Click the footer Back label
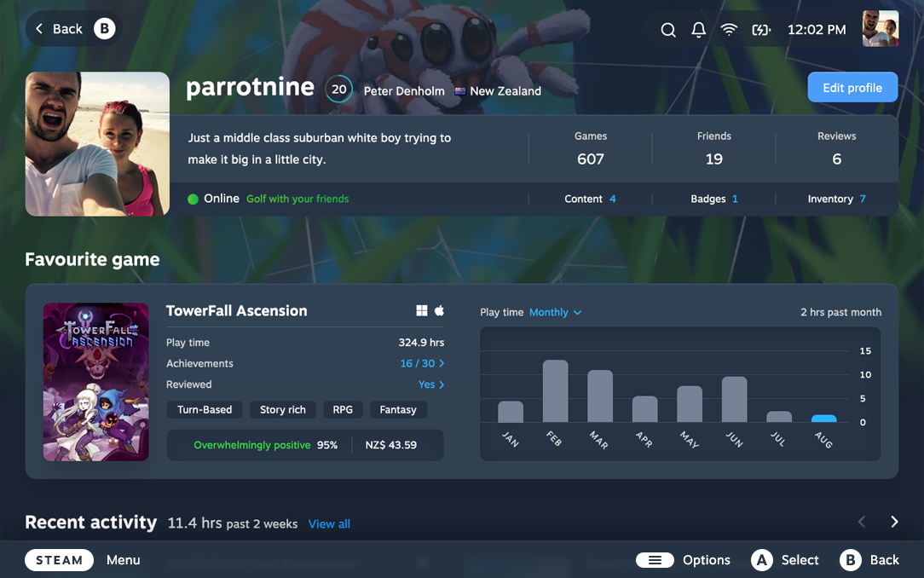Image resolution: width=924 pixels, height=578 pixels. [885, 560]
